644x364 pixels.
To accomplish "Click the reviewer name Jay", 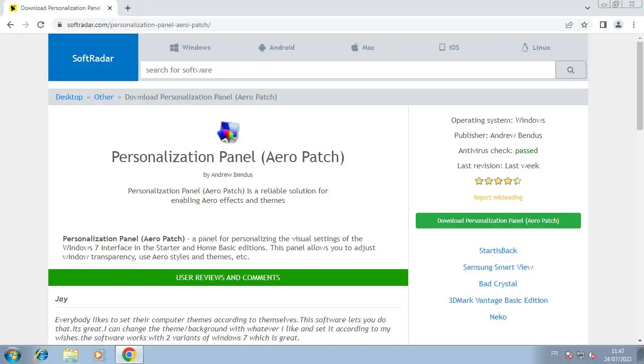I will [61, 299].
